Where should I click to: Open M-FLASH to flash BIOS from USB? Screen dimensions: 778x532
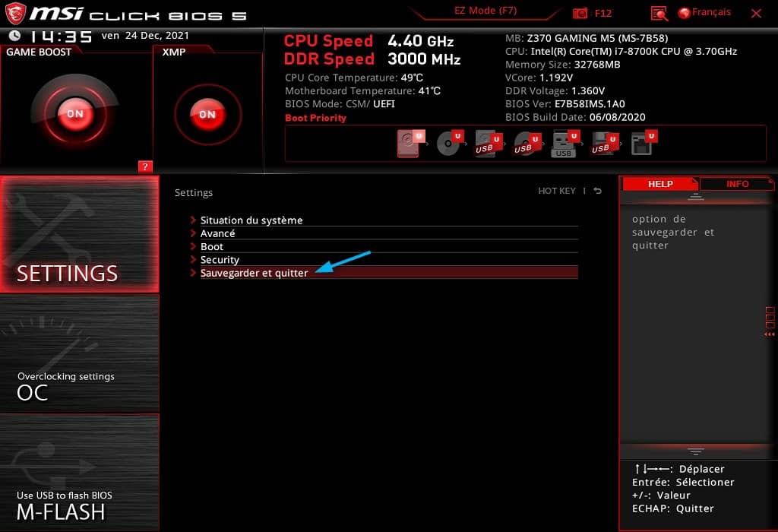(79, 473)
